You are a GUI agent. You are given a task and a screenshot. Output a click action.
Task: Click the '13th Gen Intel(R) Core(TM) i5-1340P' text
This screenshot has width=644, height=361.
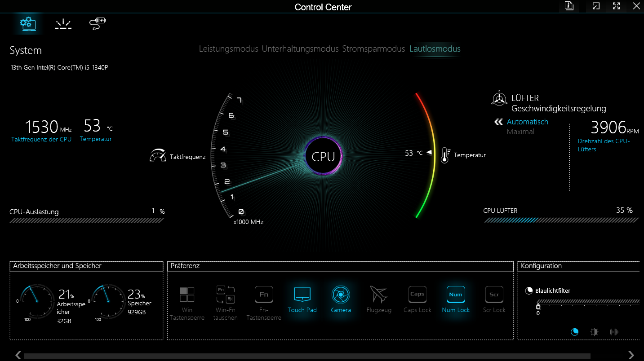click(59, 68)
